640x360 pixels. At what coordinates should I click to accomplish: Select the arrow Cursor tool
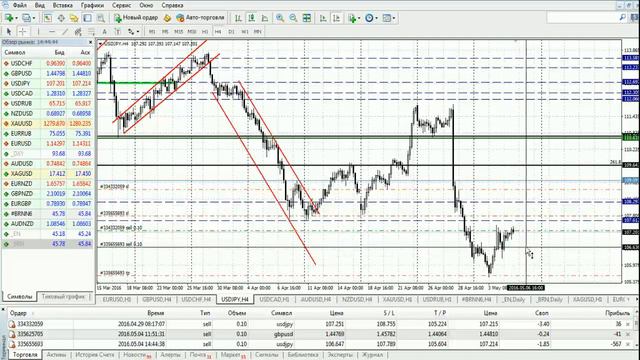pos(9,31)
